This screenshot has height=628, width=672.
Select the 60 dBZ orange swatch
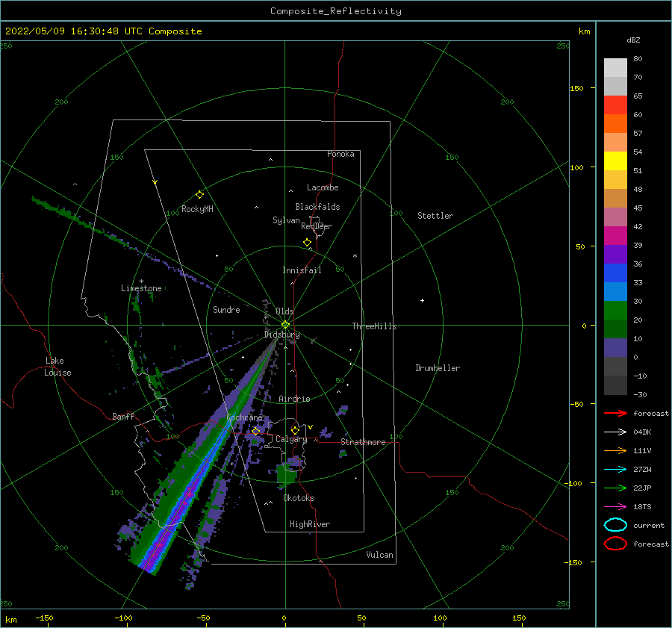pyautogui.click(x=615, y=123)
